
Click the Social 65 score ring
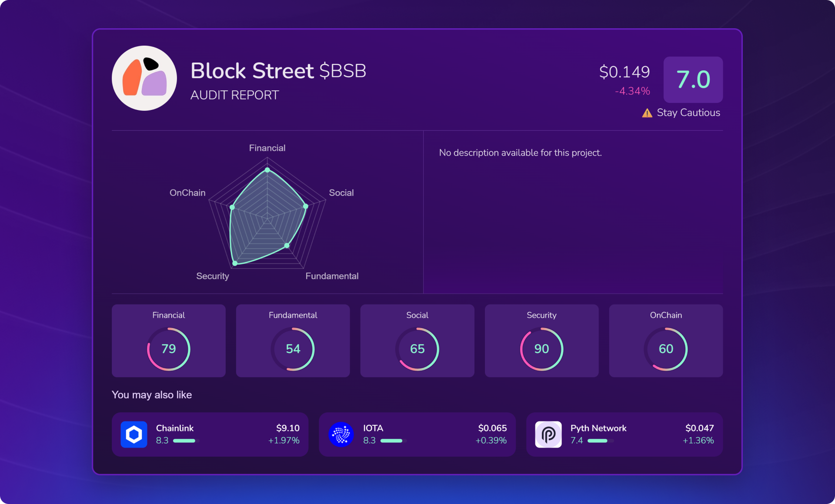coord(417,349)
